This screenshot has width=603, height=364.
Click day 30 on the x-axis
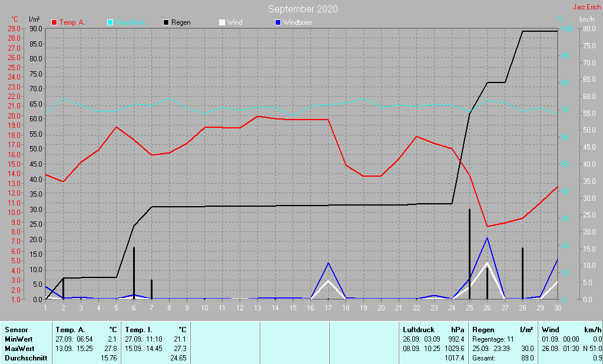[x=558, y=307]
